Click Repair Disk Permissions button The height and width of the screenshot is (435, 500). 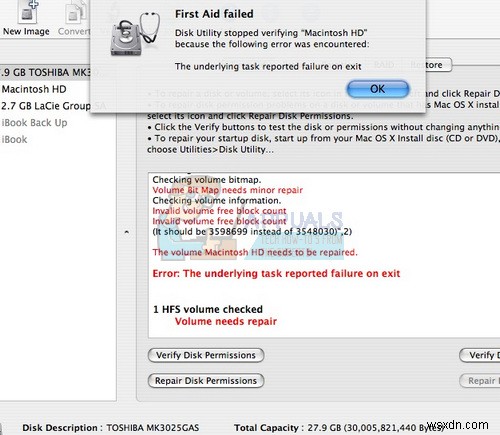point(206,381)
